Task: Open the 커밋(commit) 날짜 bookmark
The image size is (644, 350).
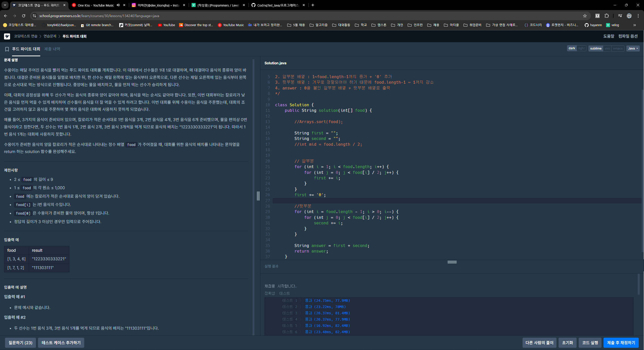Action: tap(136, 25)
